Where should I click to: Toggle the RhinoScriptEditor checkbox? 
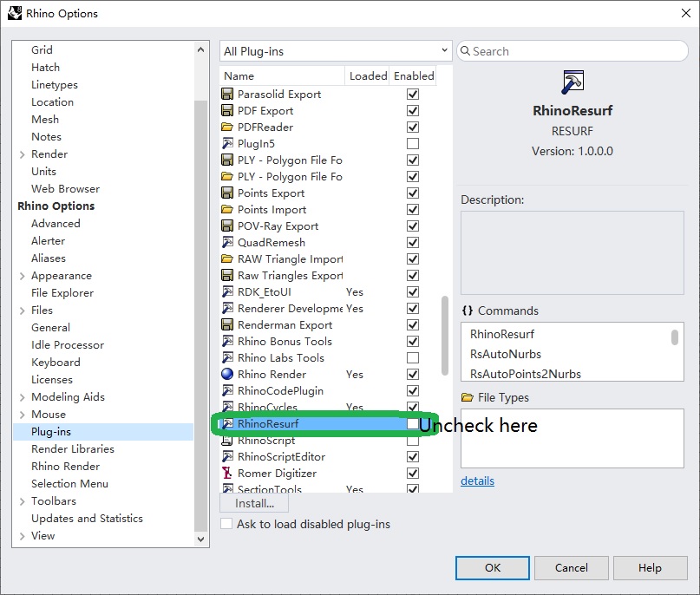413,456
